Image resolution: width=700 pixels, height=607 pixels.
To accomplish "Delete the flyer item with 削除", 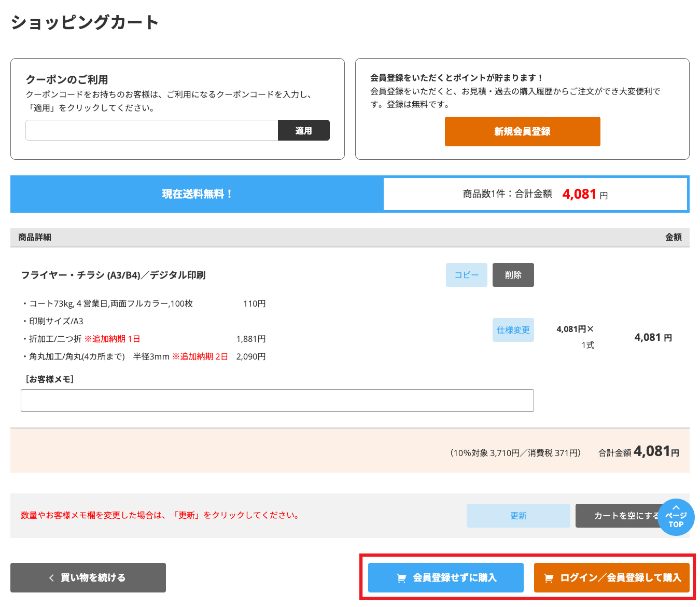I will [x=513, y=275].
